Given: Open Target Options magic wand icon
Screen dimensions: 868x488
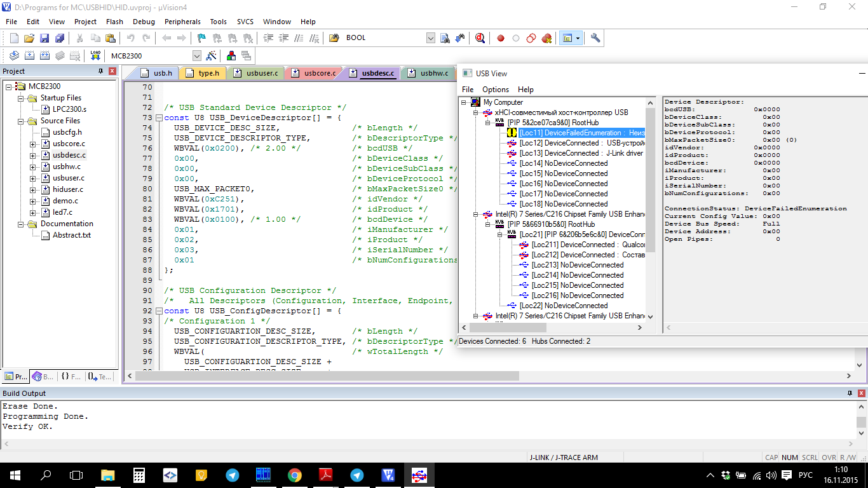Looking at the screenshot, I should pyautogui.click(x=212, y=56).
